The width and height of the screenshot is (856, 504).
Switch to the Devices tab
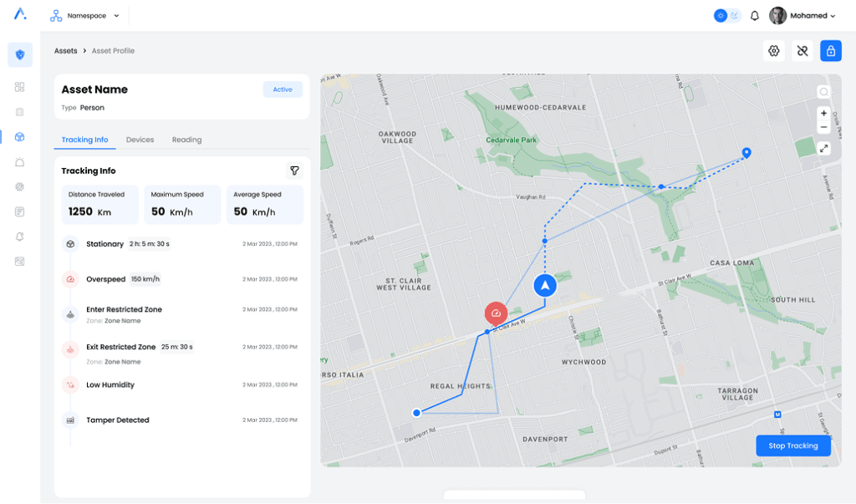click(x=140, y=140)
